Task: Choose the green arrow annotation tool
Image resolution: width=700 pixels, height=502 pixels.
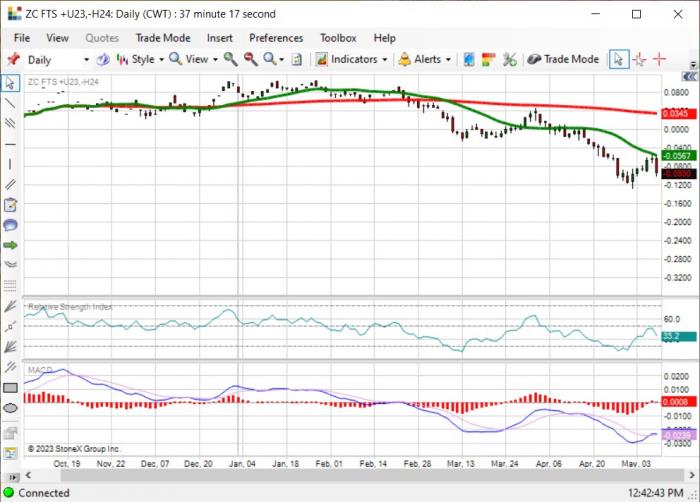Action: pyautogui.click(x=10, y=245)
